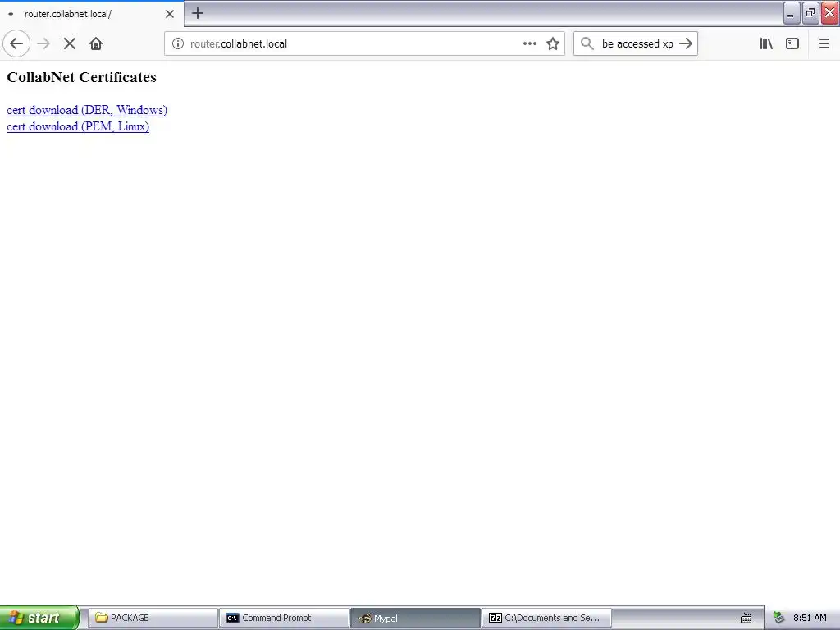
Task: Click the CollabNet Certificates heading
Action: tap(81, 77)
